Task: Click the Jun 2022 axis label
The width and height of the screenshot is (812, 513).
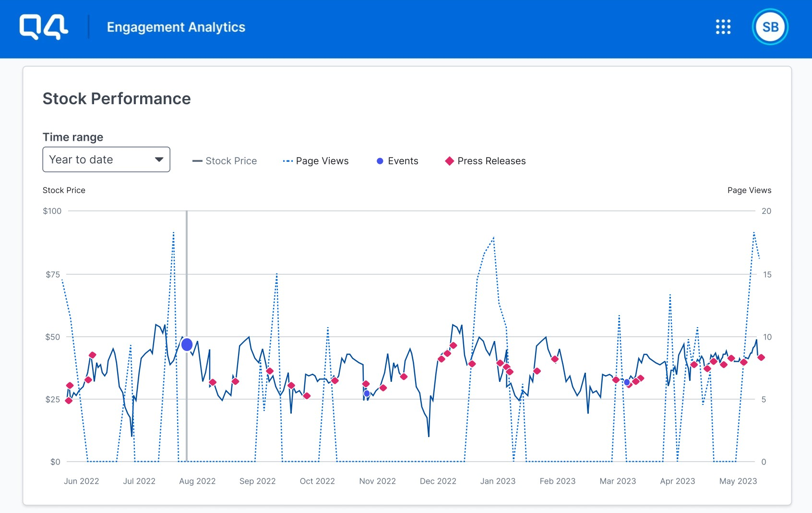Action: (82, 481)
